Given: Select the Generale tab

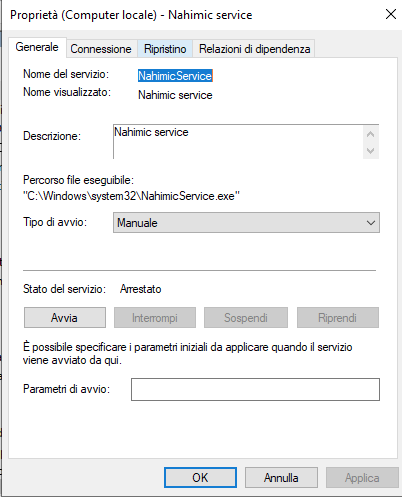Looking at the screenshot, I should [37, 47].
